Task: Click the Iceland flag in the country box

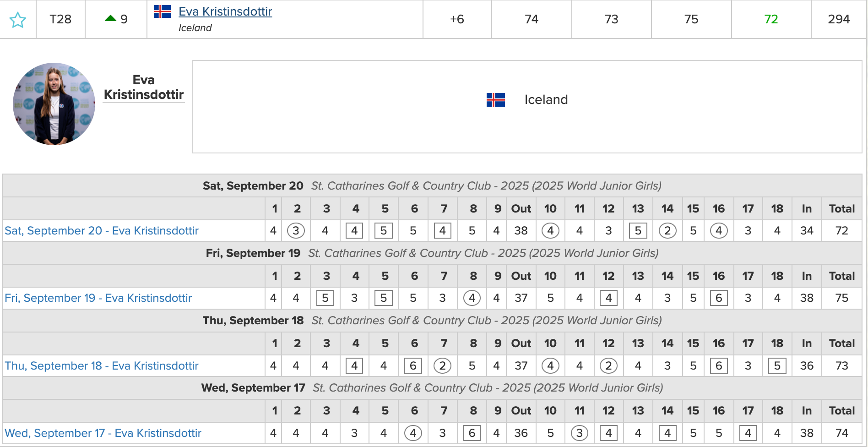Action: 495,100
